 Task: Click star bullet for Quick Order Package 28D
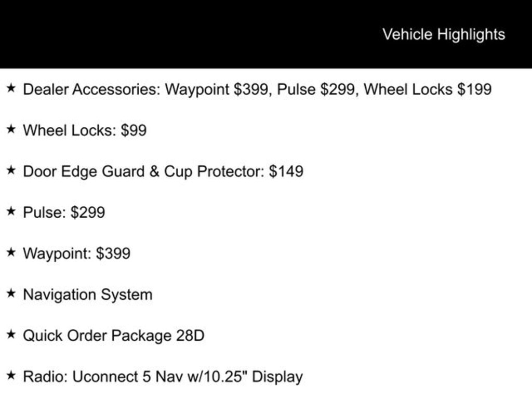(11, 335)
